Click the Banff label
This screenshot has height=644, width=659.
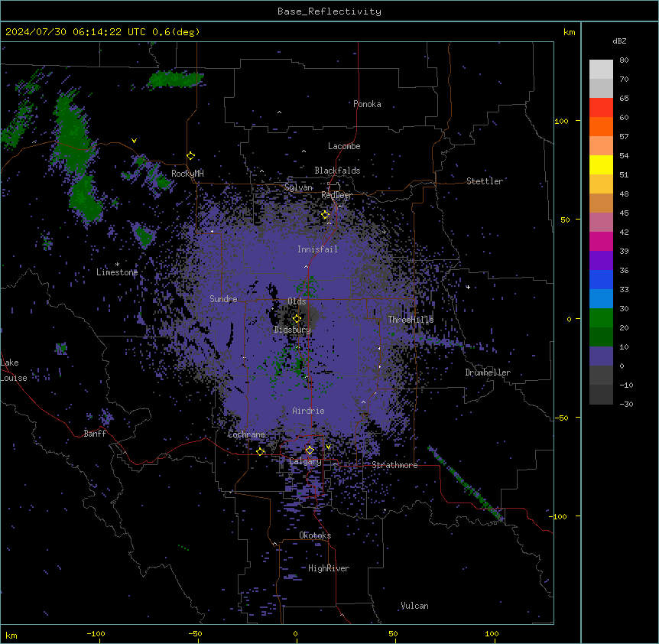point(95,434)
